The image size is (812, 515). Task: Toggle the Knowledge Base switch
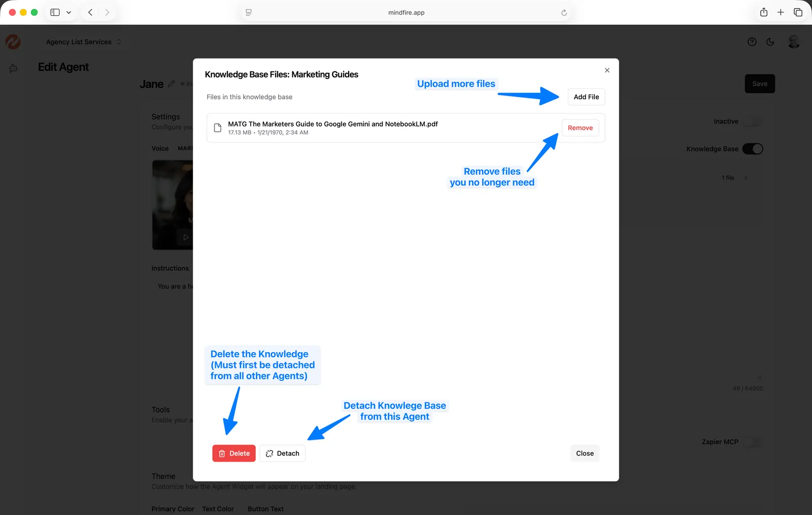coord(752,149)
